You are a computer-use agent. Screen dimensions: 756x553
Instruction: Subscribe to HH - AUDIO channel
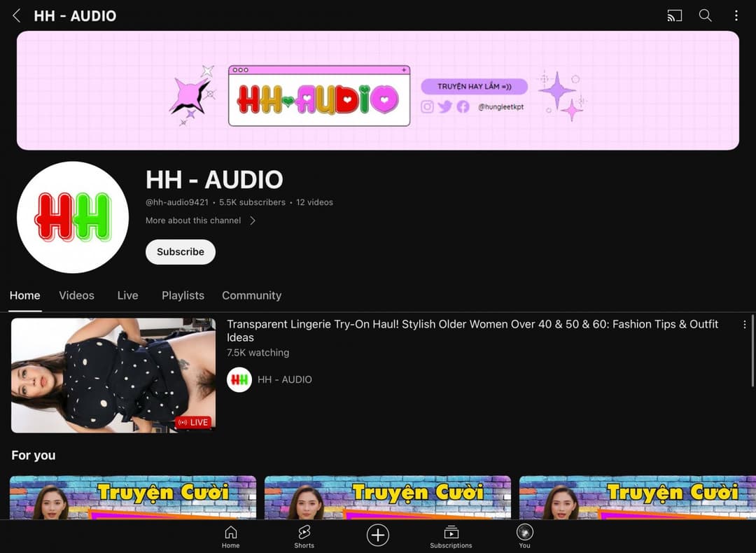tap(180, 251)
